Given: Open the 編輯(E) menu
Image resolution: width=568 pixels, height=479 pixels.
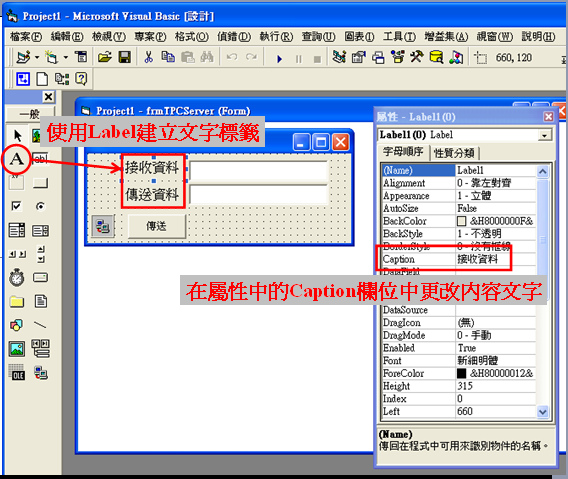Looking at the screenshot, I should pos(67,37).
